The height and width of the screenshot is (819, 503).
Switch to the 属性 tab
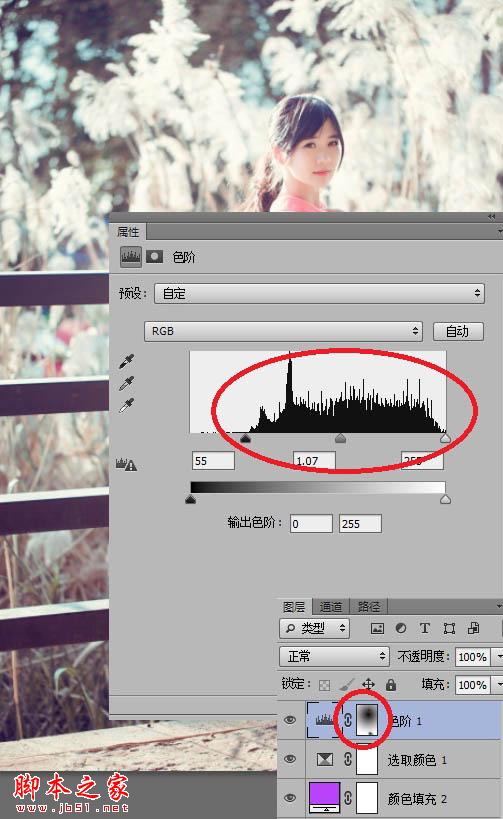pos(128,231)
